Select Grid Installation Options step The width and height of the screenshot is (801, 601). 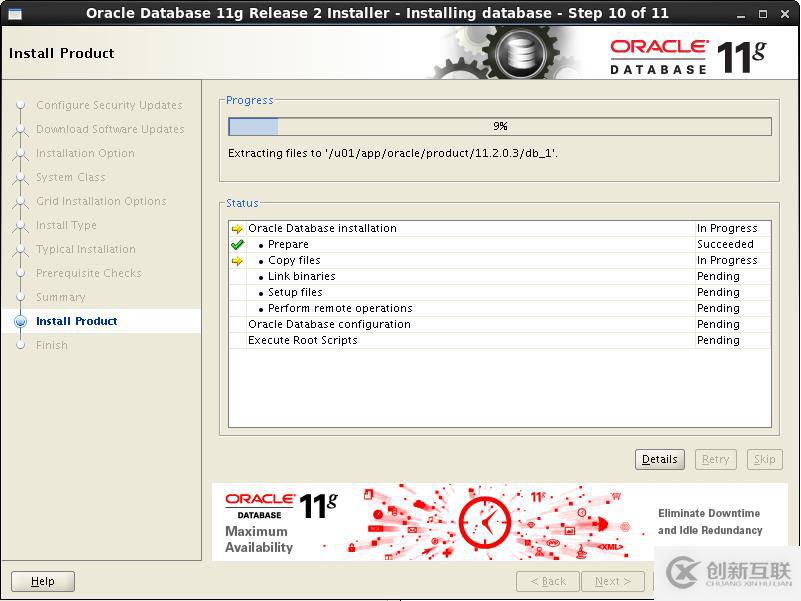coord(101,201)
